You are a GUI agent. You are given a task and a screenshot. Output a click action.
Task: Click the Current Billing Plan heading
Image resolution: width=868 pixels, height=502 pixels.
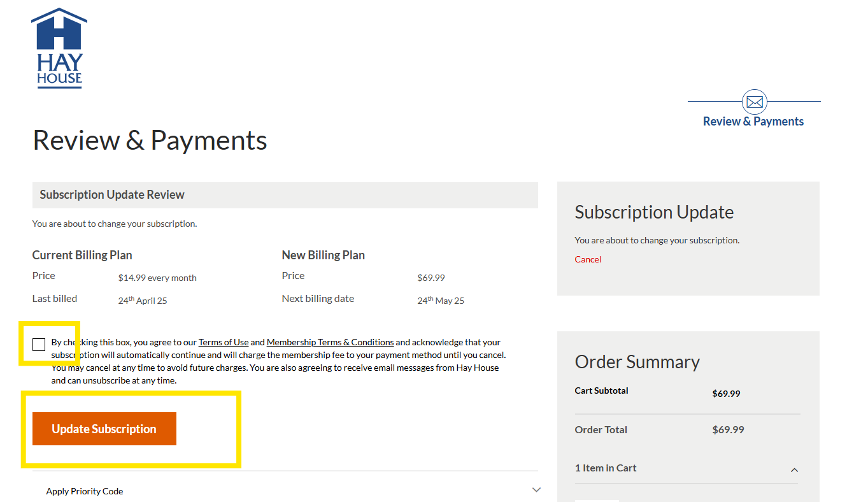click(x=82, y=255)
